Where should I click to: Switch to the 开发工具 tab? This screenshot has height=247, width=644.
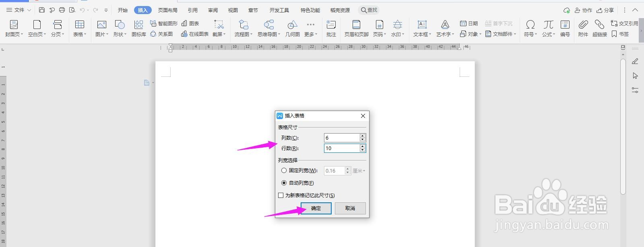(279, 10)
